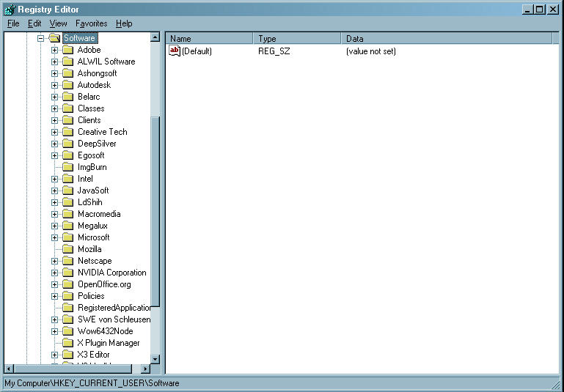This screenshot has height=392, width=564.
Task: Expand the Intel key
Action: tap(55, 179)
